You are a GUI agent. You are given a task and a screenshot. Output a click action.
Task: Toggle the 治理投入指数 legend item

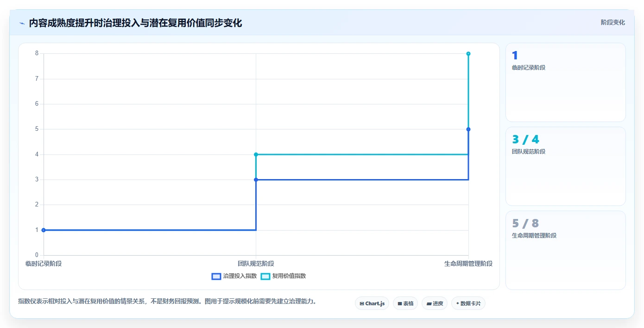point(234,276)
